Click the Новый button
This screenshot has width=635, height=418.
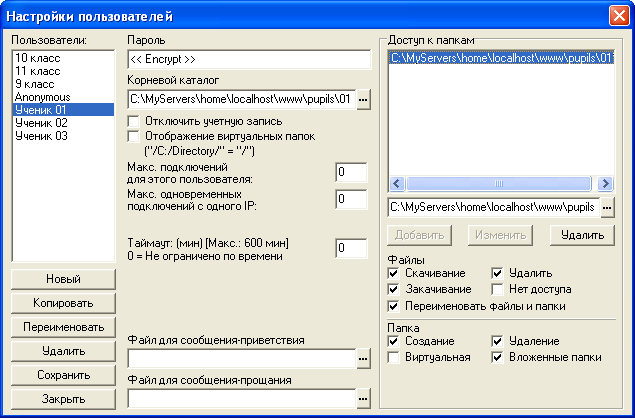coord(63,279)
